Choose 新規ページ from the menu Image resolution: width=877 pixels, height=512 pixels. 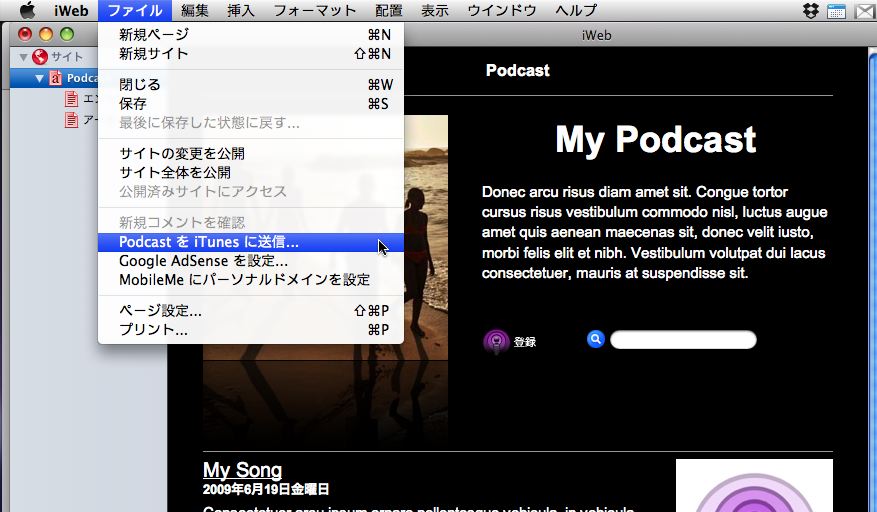251,35
